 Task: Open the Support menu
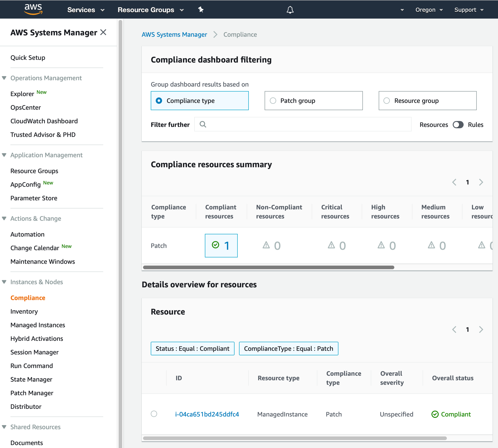coord(468,10)
